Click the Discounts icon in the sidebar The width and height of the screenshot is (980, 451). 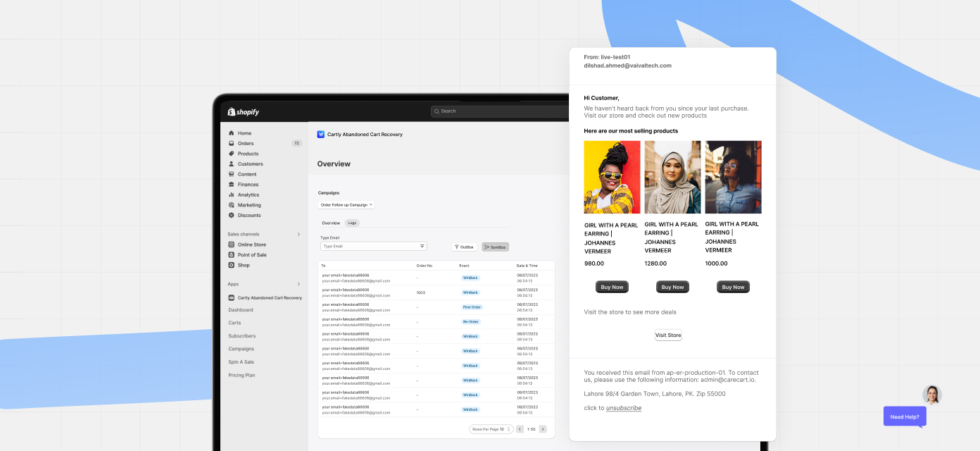(x=232, y=216)
